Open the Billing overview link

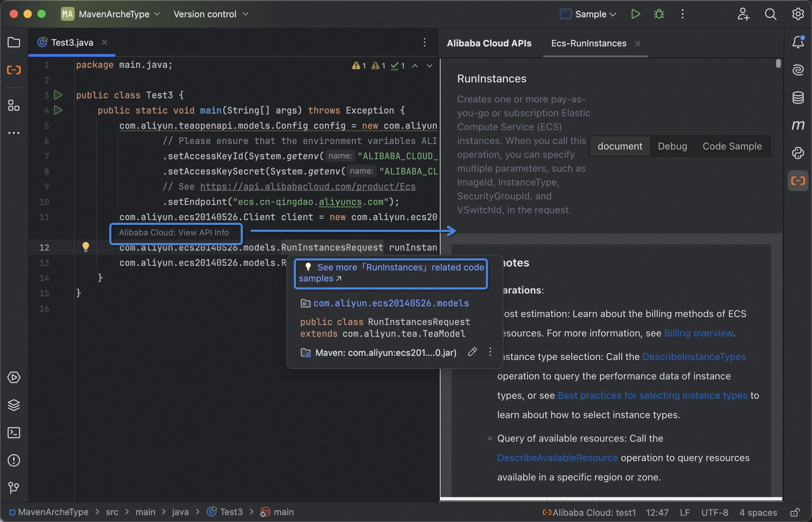tap(698, 333)
